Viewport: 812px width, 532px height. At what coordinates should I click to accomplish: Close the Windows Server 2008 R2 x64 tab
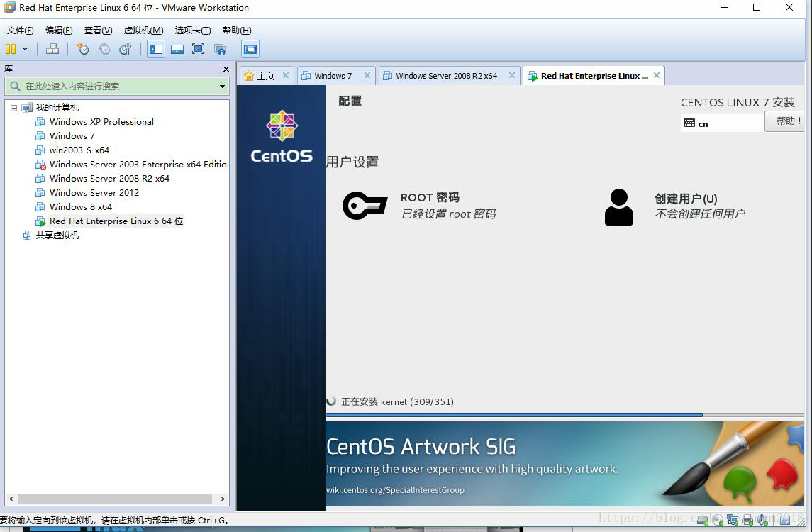coord(511,76)
